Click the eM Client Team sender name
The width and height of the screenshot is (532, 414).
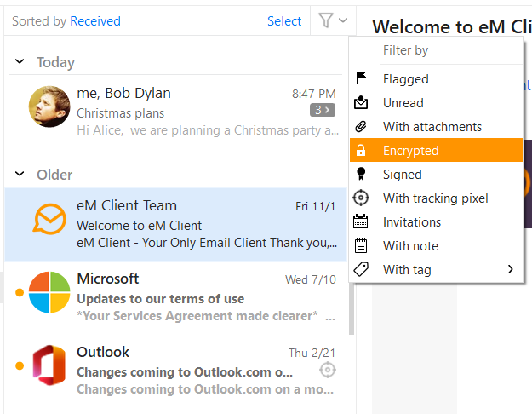tap(127, 205)
